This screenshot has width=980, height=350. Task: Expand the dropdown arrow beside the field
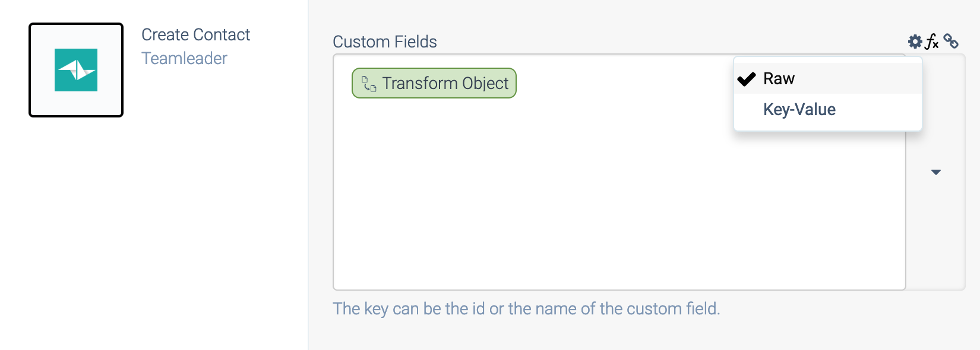pyautogui.click(x=936, y=172)
